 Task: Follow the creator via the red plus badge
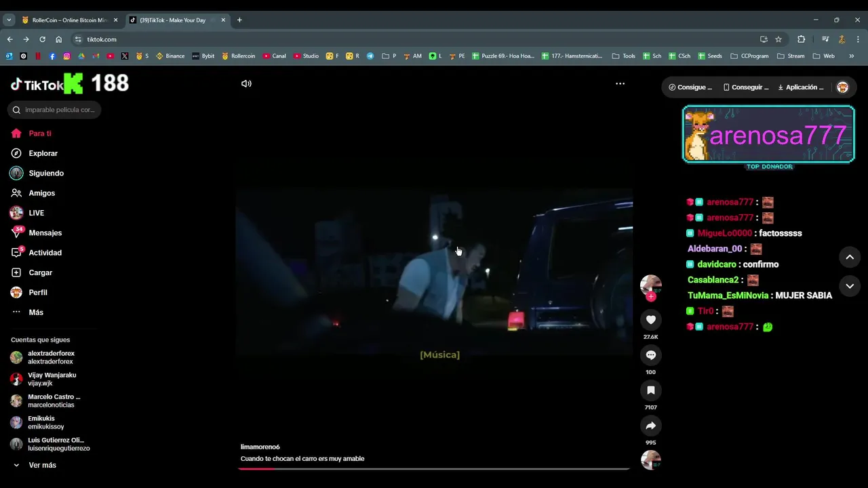[x=651, y=296]
